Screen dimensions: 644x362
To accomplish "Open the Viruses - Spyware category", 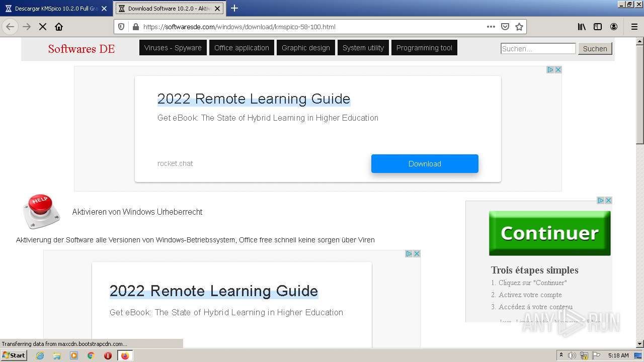I will [173, 48].
